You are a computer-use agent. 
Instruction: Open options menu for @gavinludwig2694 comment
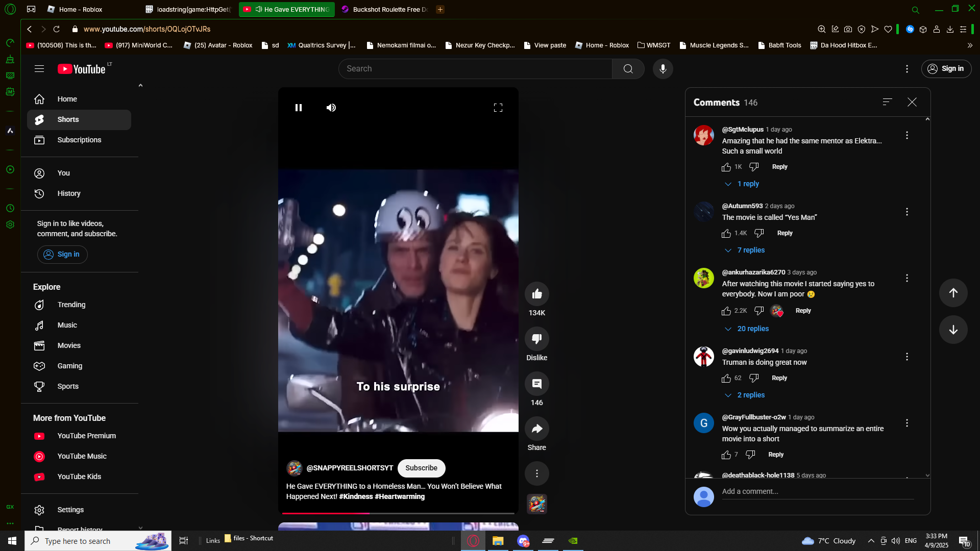907,357
